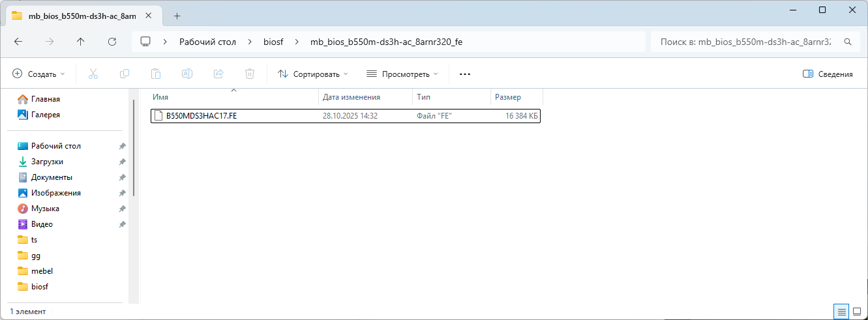
Task: Click the biosf breadcrumb link
Action: click(x=273, y=42)
